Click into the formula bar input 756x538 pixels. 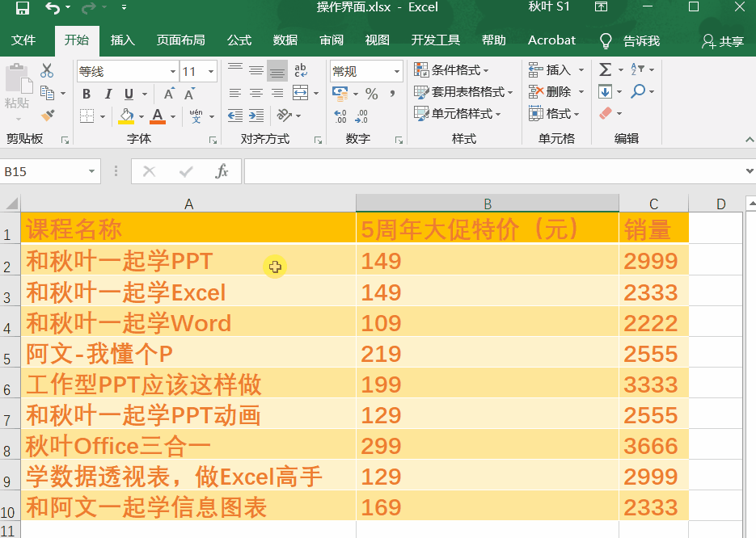click(x=494, y=171)
